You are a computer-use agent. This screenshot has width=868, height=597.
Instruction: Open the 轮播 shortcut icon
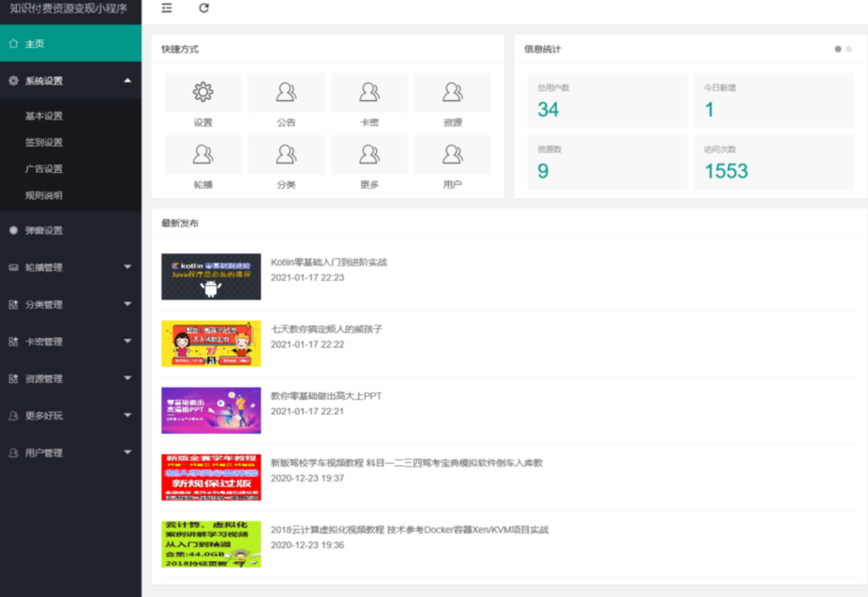pos(203,154)
